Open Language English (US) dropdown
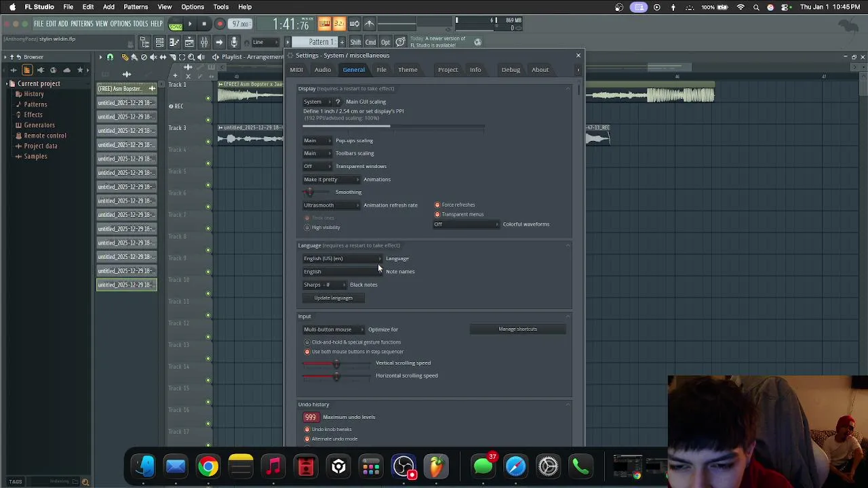Screen dimensions: 868x488 point(342,258)
